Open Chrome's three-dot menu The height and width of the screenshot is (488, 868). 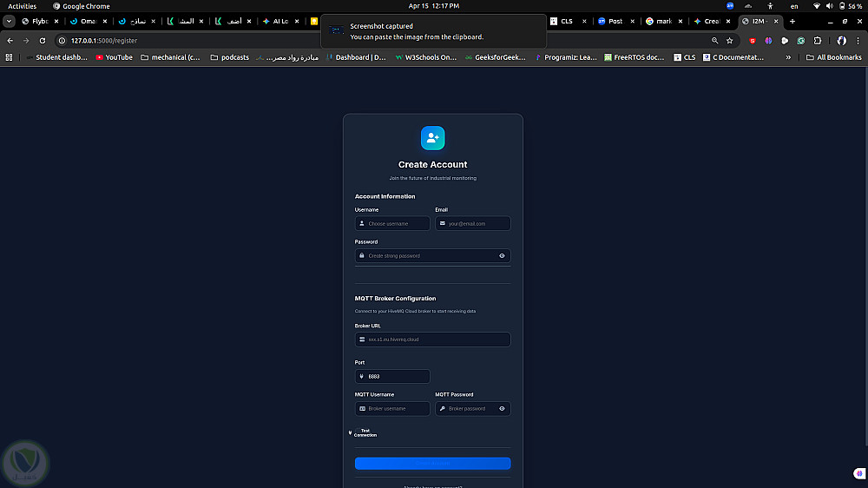858,41
